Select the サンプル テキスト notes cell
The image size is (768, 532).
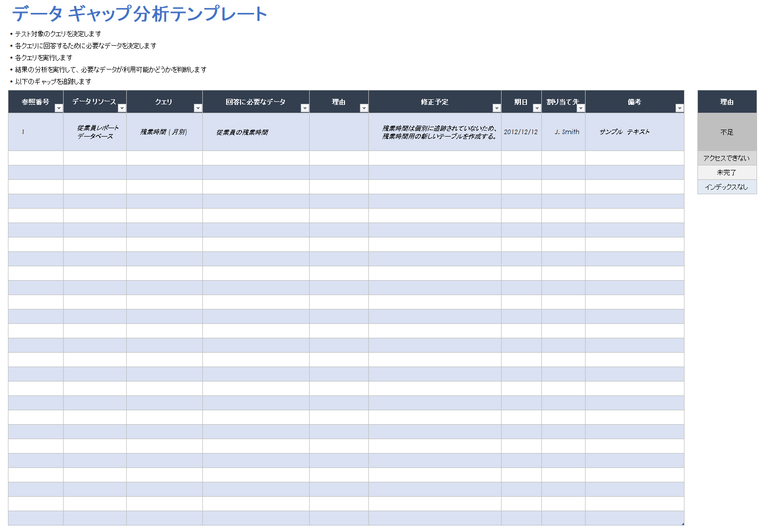tap(635, 132)
